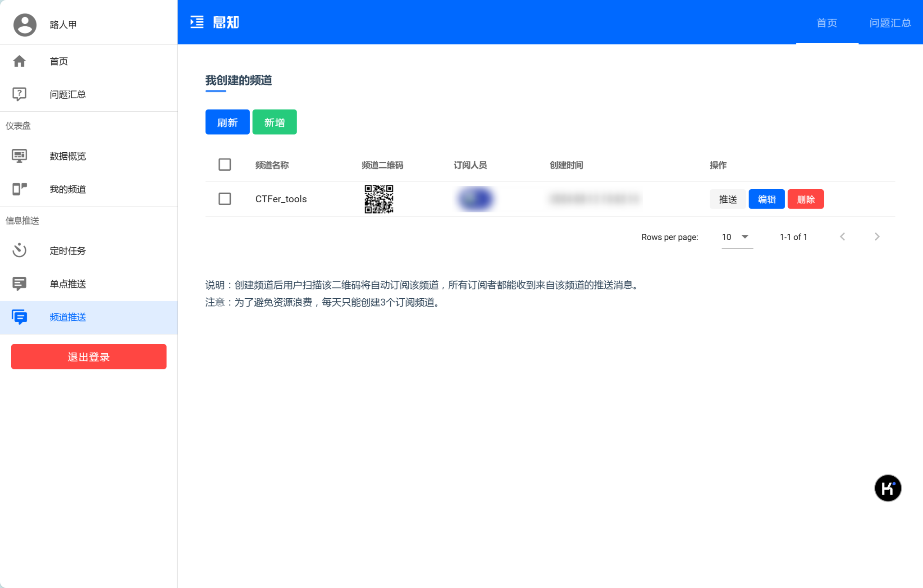Click the floating K badge at bottom right
Image resolution: width=923 pixels, height=588 pixels.
888,488
